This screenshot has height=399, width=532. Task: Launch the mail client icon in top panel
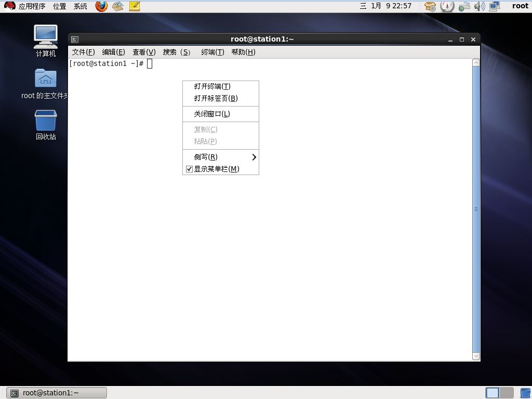118,6
